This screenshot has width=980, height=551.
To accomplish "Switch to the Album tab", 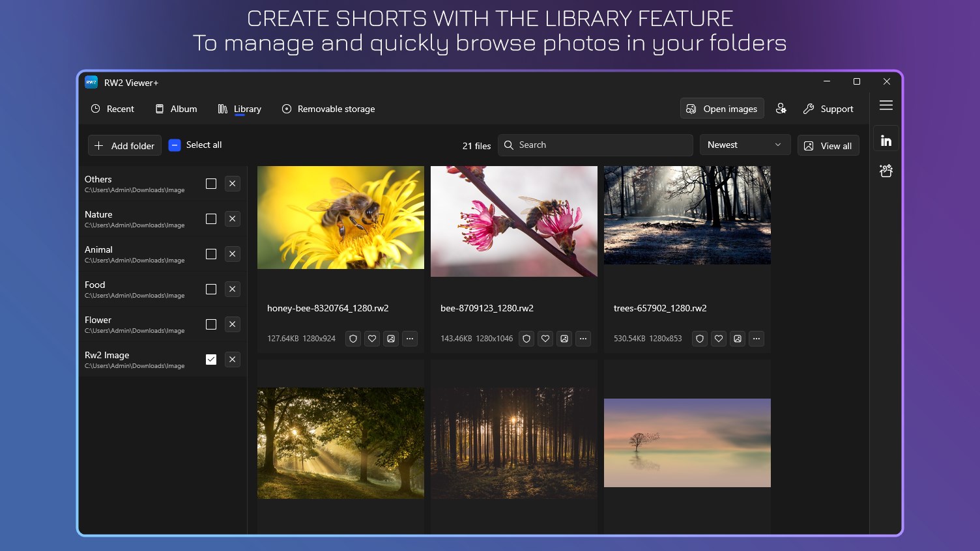I will click(176, 109).
